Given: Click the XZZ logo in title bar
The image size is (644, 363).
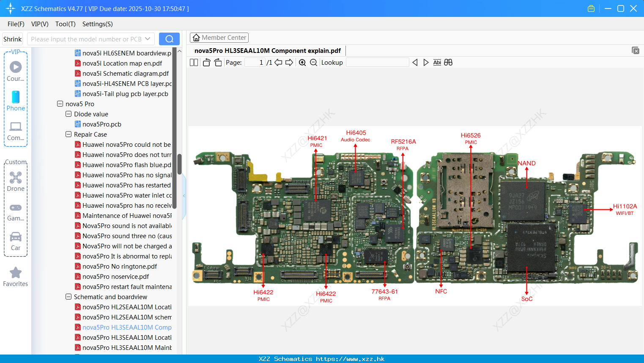Looking at the screenshot, I should coord(11,8).
